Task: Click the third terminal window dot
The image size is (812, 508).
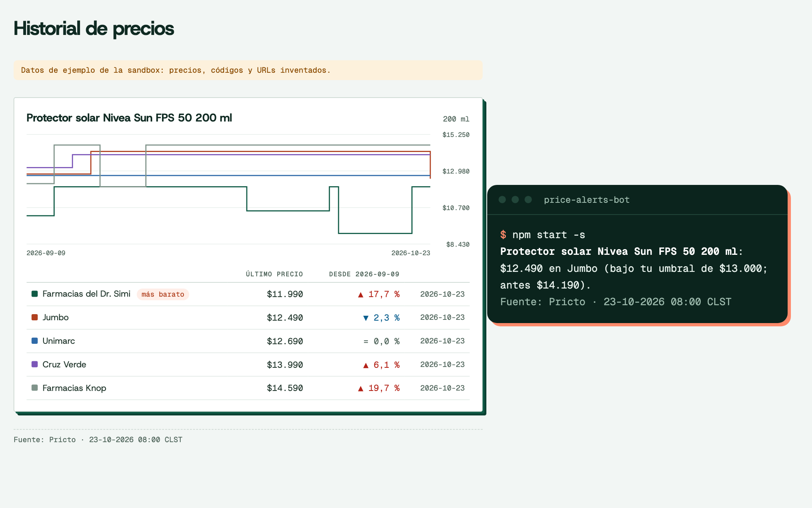Action: click(x=528, y=200)
